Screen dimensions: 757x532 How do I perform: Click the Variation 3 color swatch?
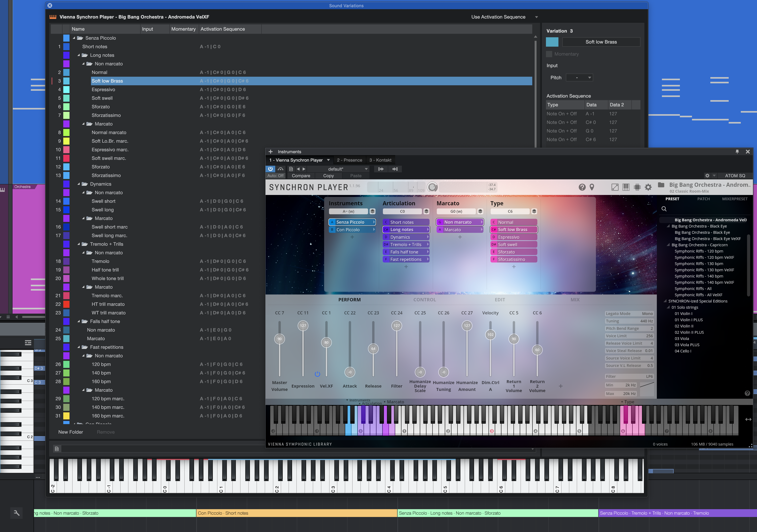(x=552, y=42)
